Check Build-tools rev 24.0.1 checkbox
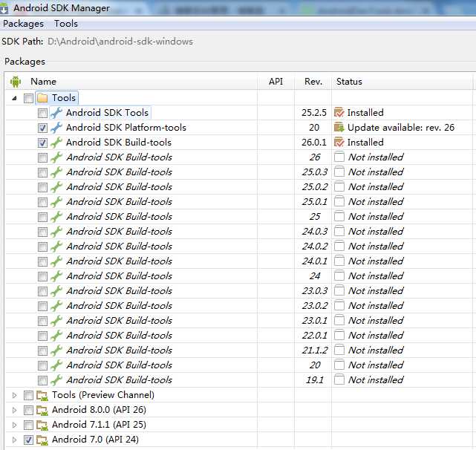This screenshot has width=476, height=450. pos(42,261)
